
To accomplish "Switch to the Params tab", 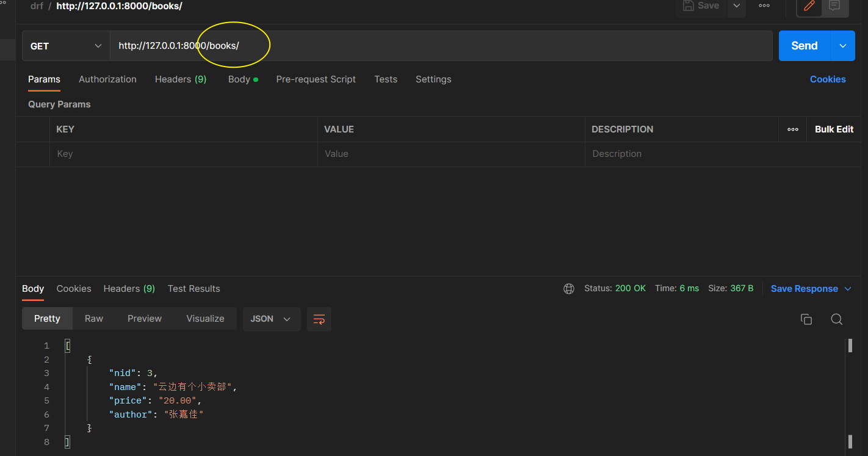I will pos(44,79).
